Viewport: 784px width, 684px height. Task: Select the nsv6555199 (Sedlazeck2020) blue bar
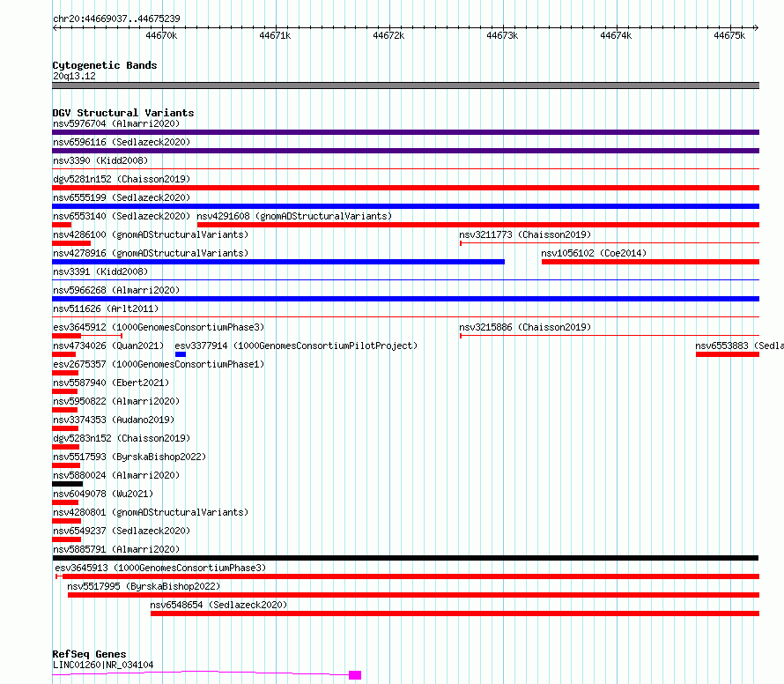pos(405,206)
